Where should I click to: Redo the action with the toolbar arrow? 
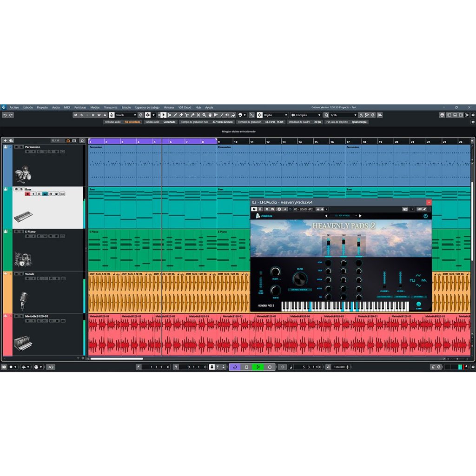(11, 115)
